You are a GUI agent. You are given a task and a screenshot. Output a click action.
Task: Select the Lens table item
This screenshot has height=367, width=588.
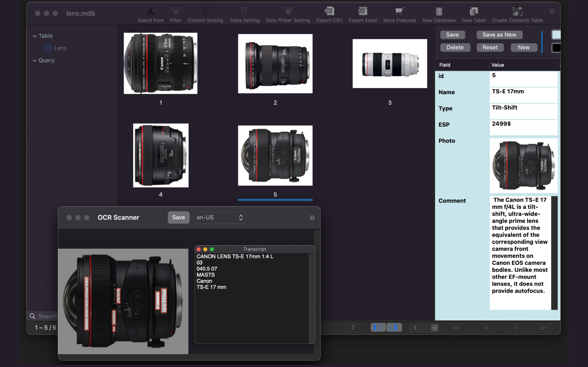60,48
